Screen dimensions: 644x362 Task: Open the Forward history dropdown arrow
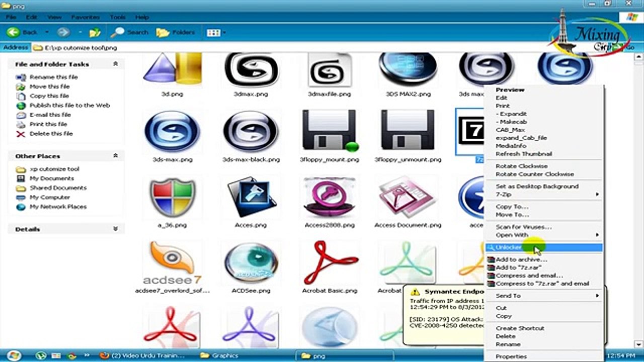pyautogui.click(x=79, y=33)
